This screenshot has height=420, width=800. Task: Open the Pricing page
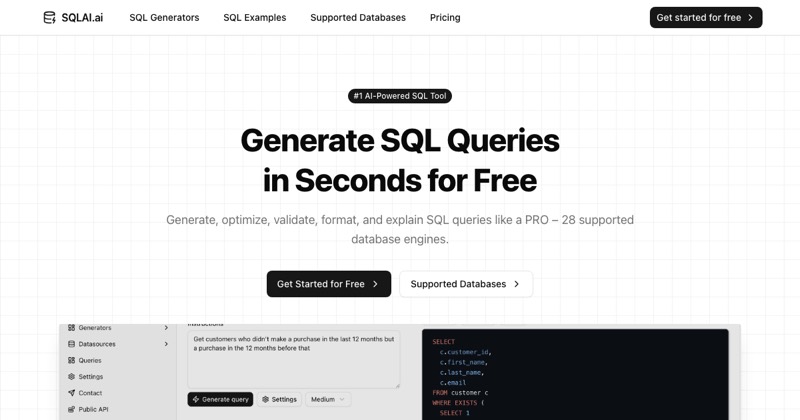(x=445, y=17)
